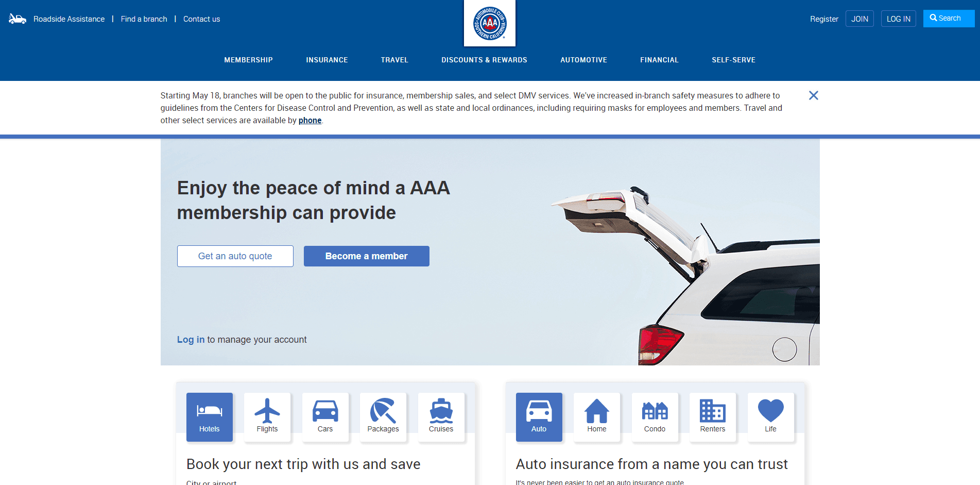The width and height of the screenshot is (980, 485).
Task: Select the Hotels travel tab icon
Action: [x=210, y=417]
